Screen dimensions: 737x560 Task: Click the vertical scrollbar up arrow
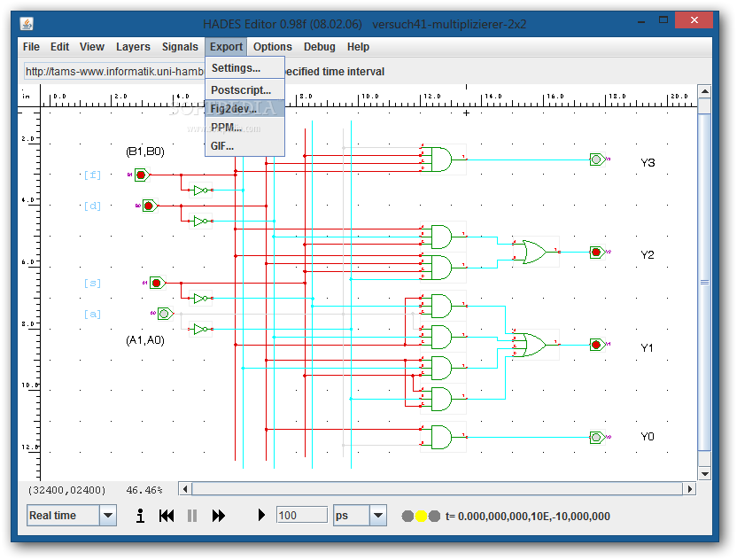[x=704, y=91]
